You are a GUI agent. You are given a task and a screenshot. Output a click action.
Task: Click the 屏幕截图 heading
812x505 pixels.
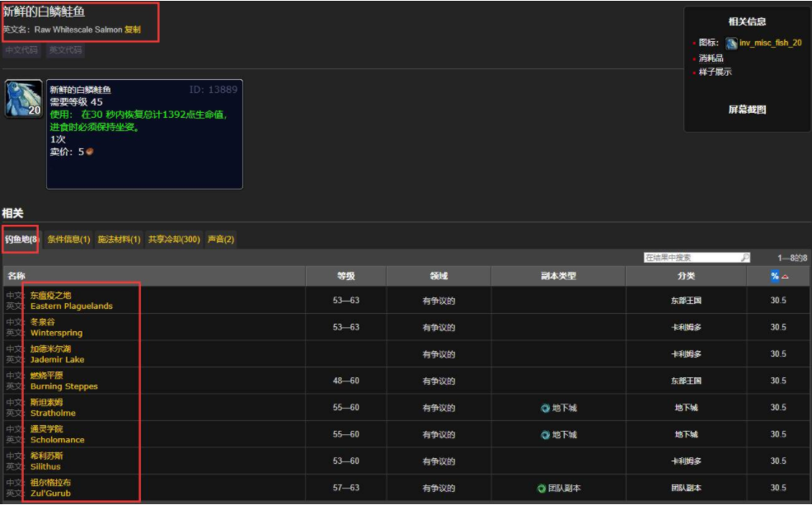tap(747, 110)
